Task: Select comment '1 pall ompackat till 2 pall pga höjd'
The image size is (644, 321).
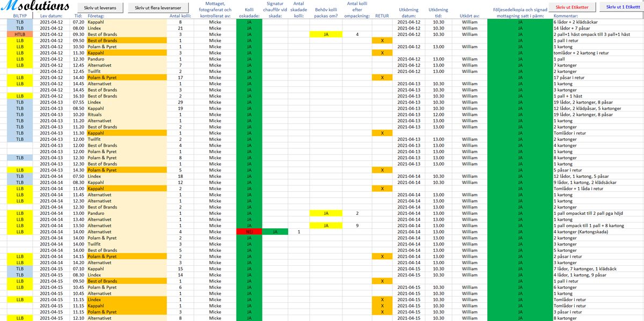Action: pos(591,213)
